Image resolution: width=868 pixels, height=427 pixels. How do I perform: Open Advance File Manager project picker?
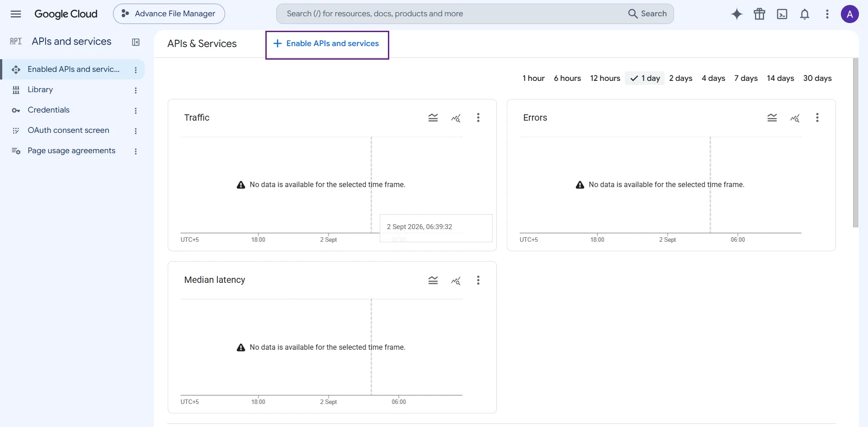169,14
